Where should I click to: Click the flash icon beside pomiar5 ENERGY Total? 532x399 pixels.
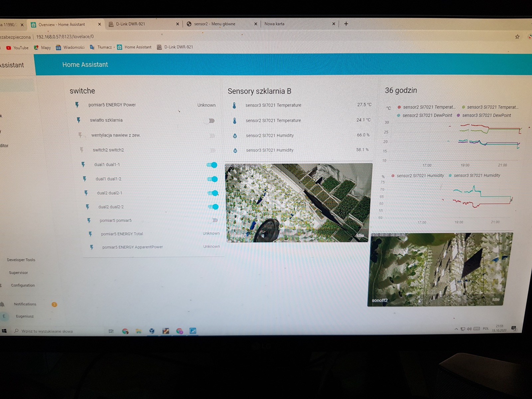(x=90, y=234)
